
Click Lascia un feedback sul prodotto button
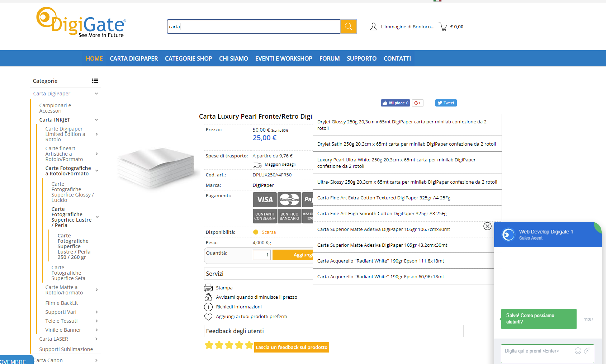pos(292,347)
